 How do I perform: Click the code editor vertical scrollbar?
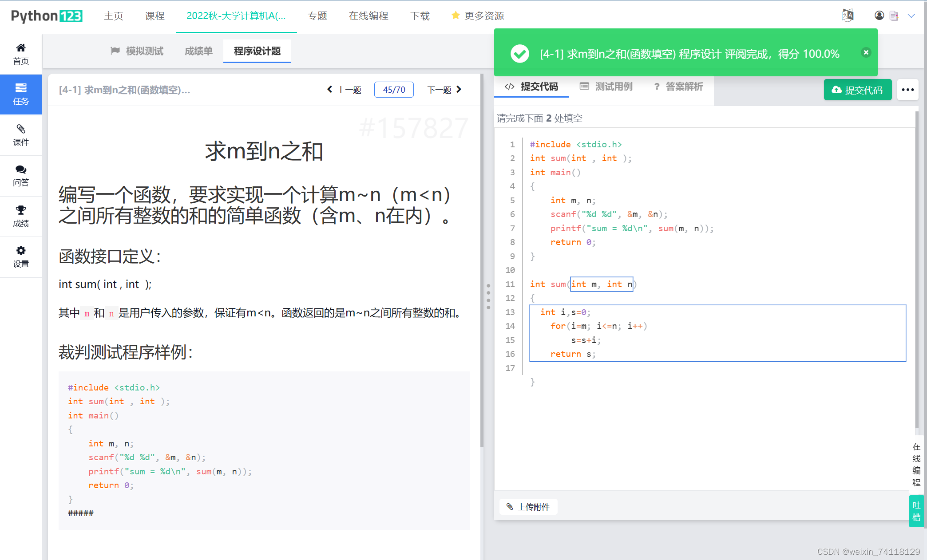click(917, 271)
